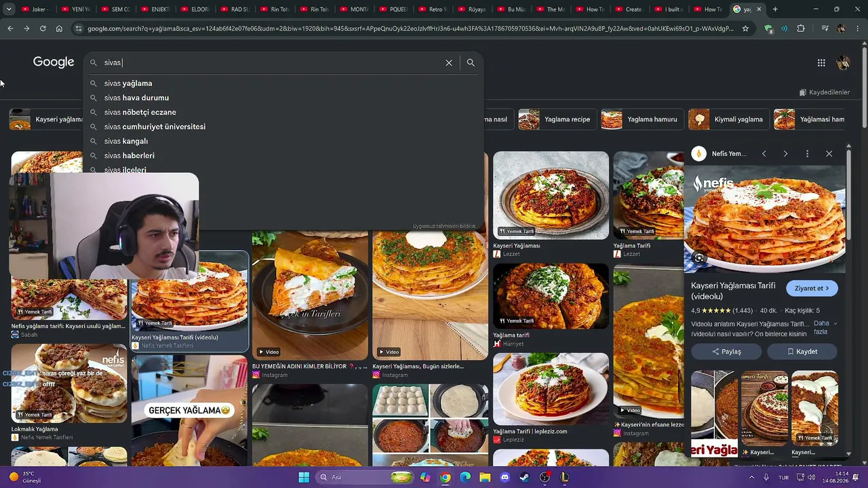Open the microphone icon in the system tray

(x=766, y=477)
